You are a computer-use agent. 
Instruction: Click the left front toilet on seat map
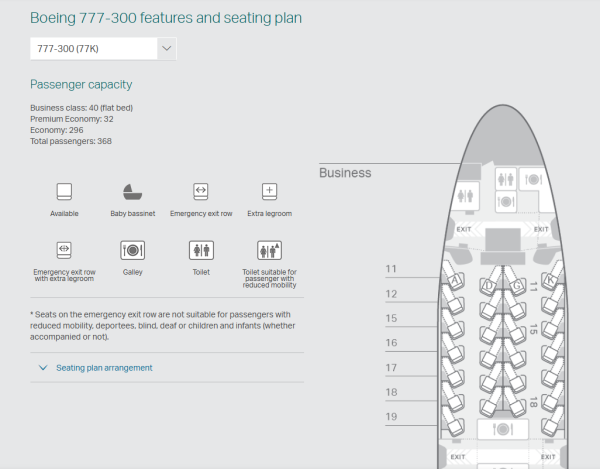point(467,196)
